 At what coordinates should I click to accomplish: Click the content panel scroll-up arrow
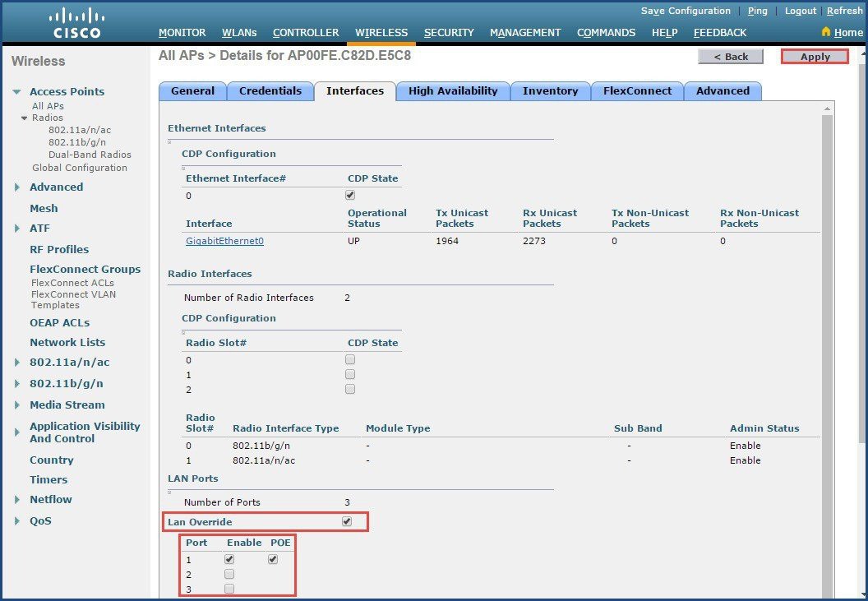[827, 109]
